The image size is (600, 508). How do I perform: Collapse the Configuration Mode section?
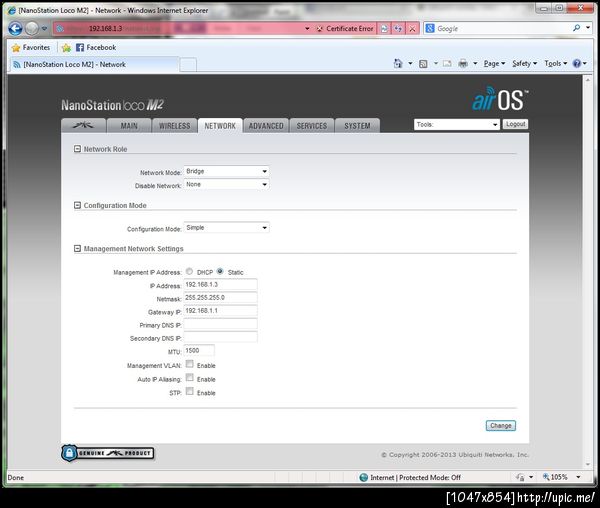[77, 205]
